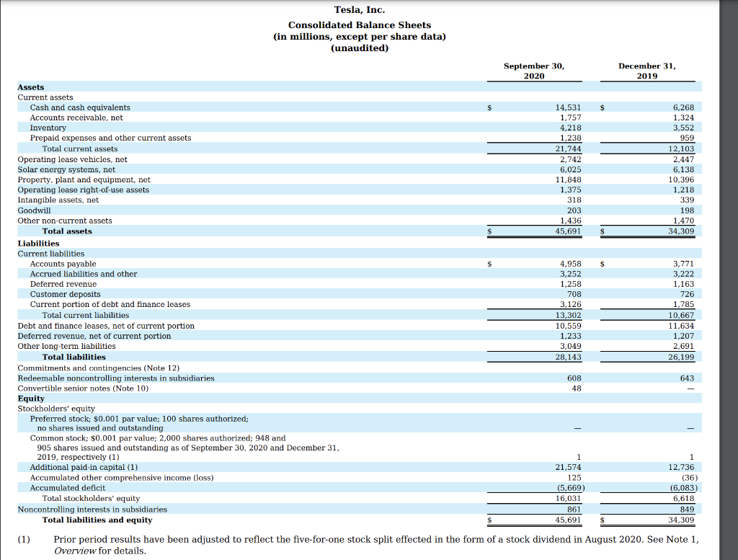Select the Goodwill row label

[34, 210]
